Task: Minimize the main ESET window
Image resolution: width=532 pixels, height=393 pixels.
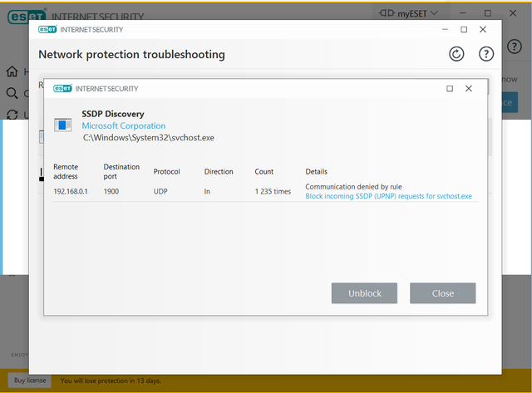Action: (x=463, y=13)
